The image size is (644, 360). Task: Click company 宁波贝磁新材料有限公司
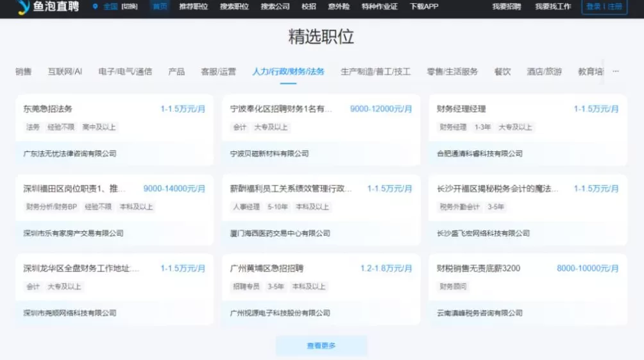269,154
